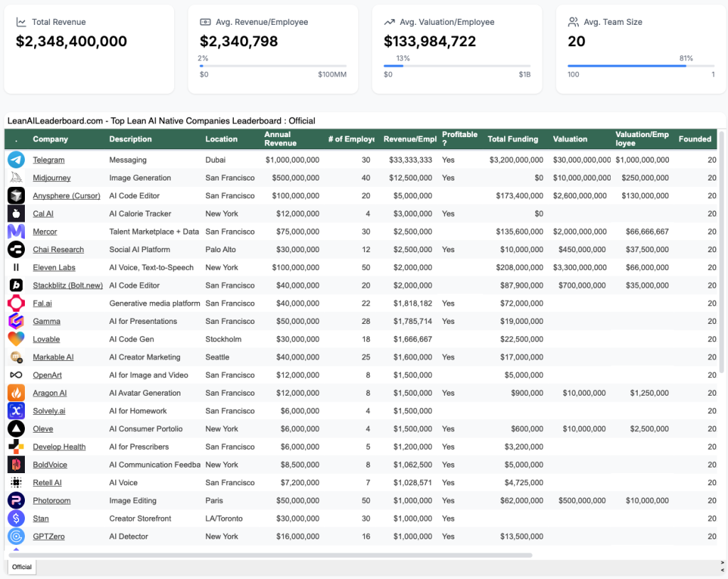Click the Stan dollar-sign logo
Viewport: 728px width, 579px height.
[16, 519]
